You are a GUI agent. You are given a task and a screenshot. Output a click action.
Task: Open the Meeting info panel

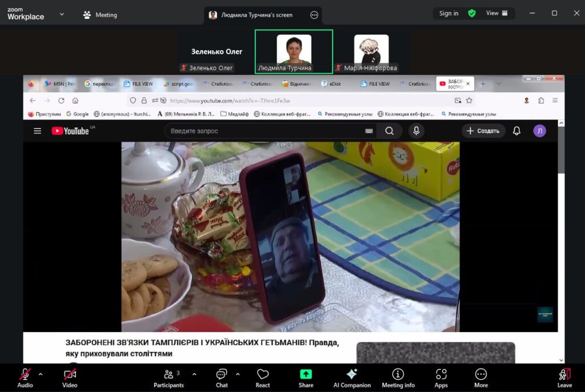pyautogui.click(x=398, y=375)
